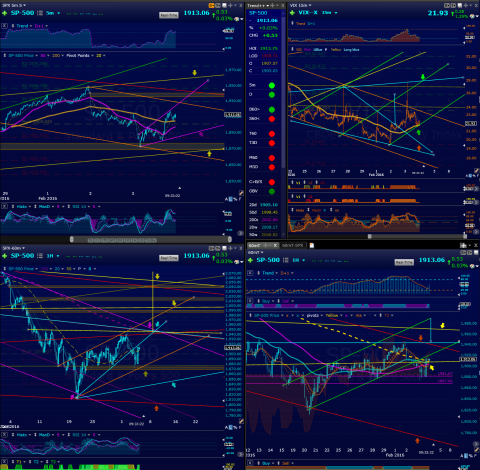Click drawing pencil icon at 5m chart corner
Screen dimensions: 480x470
[x=241, y=193]
